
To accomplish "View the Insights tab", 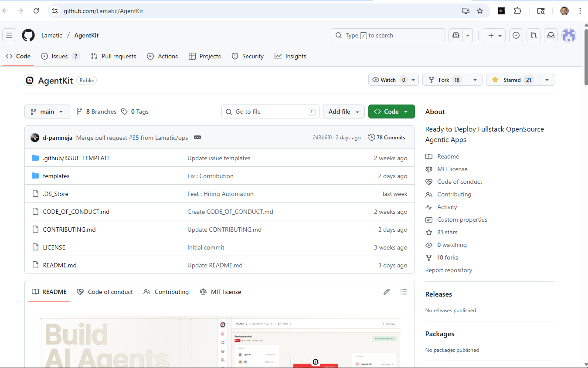I will [x=290, y=56].
